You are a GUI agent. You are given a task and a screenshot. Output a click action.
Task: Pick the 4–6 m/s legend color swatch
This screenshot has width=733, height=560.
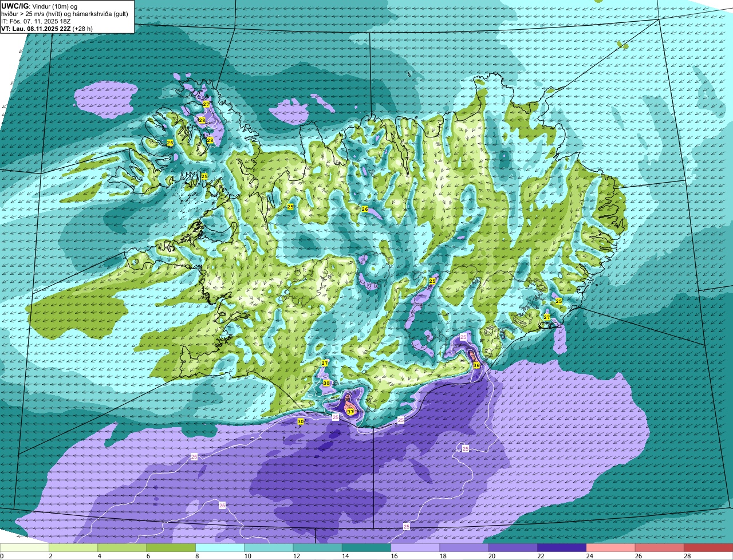122,547
